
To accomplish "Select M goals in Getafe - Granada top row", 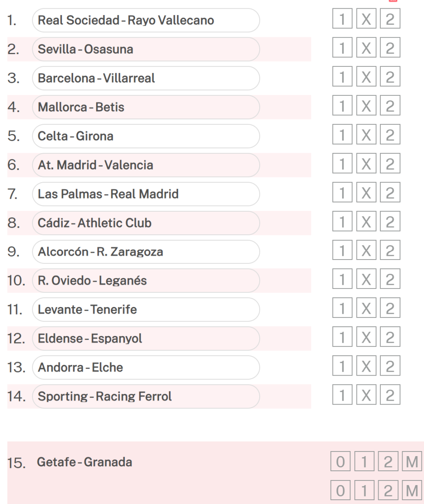I will tap(412, 462).
